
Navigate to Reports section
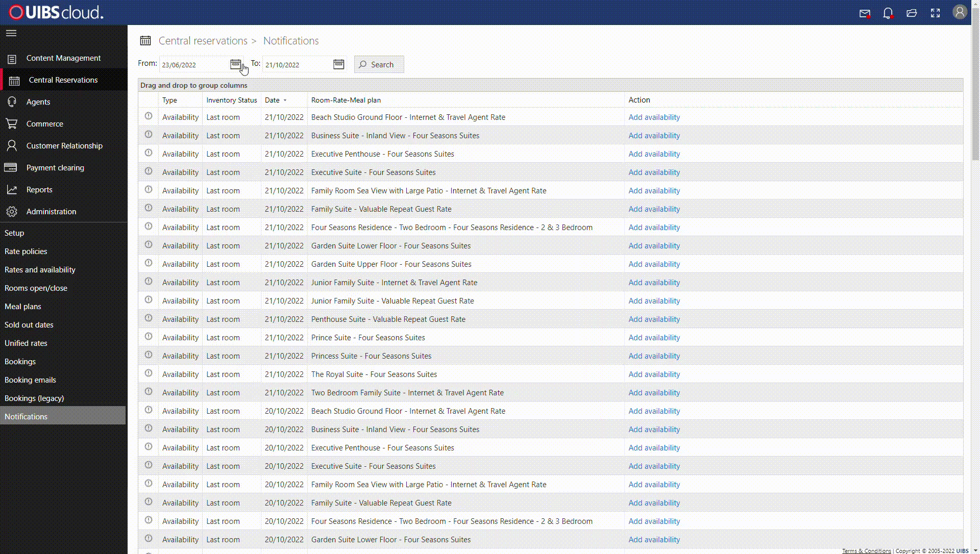point(39,189)
